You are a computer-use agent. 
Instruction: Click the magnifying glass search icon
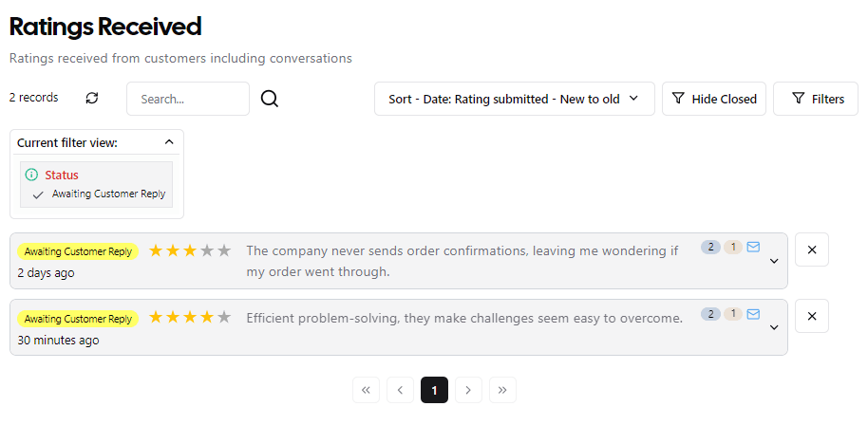tap(270, 99)
